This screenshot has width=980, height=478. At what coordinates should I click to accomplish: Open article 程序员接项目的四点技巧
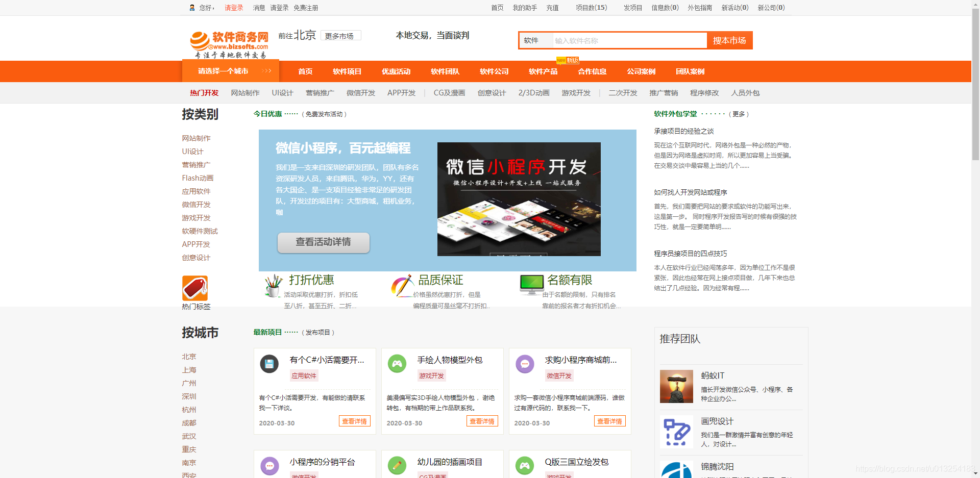coord(691,254)
